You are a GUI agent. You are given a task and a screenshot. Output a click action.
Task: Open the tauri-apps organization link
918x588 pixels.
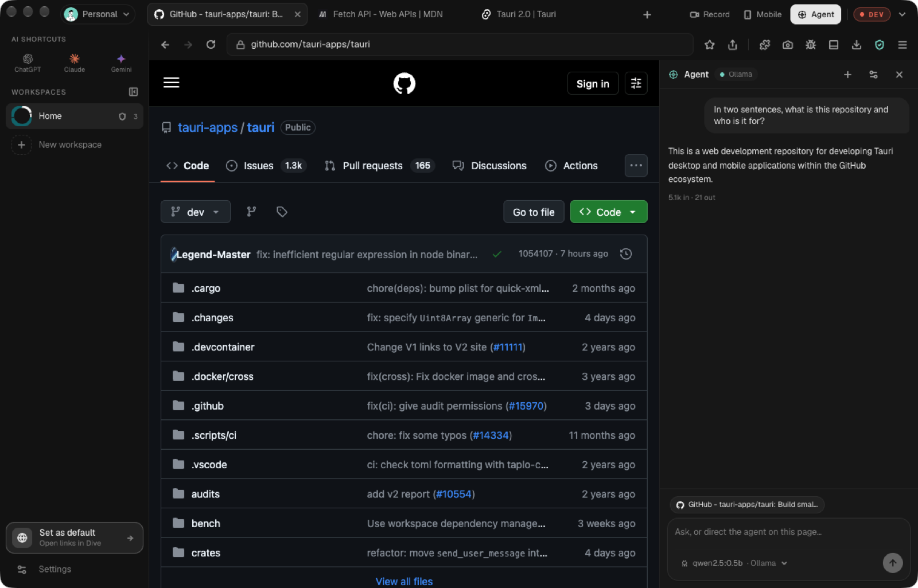[208, 127]
